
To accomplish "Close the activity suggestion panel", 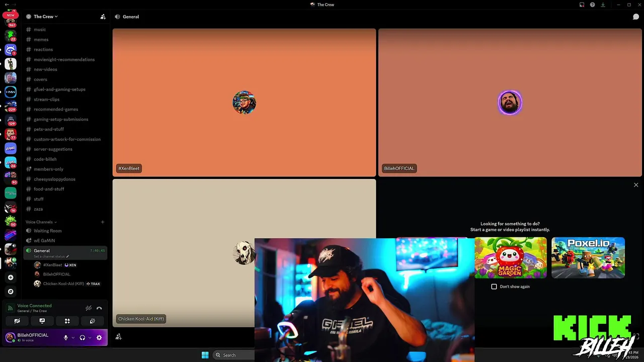I will pos(636,185).
